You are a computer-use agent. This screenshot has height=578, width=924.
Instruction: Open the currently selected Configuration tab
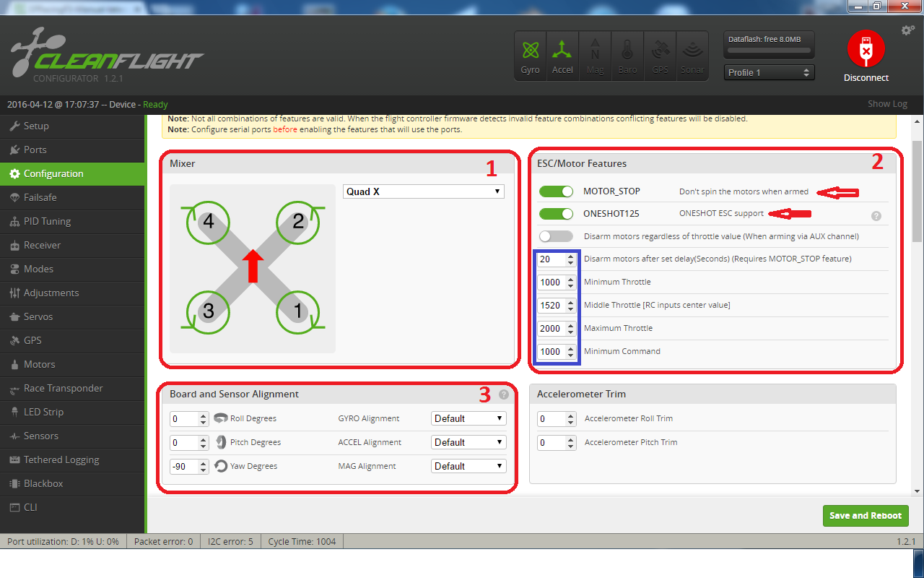pos(72,173)
